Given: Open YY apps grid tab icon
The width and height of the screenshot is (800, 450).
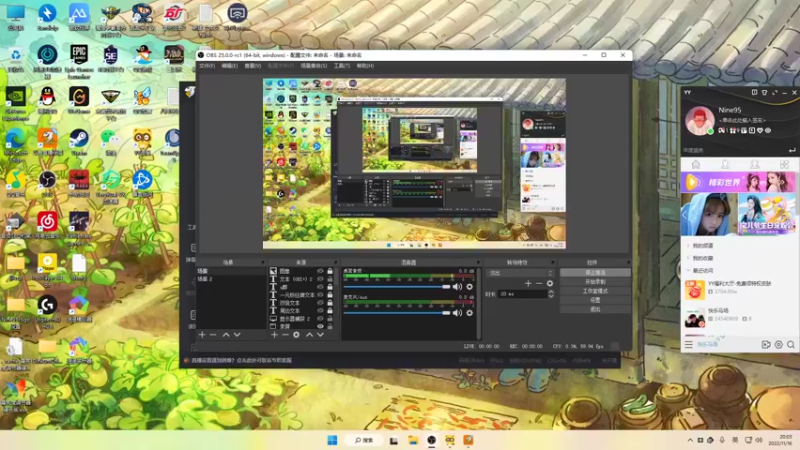Looking at the screenshot, I should tap(784, 164).
